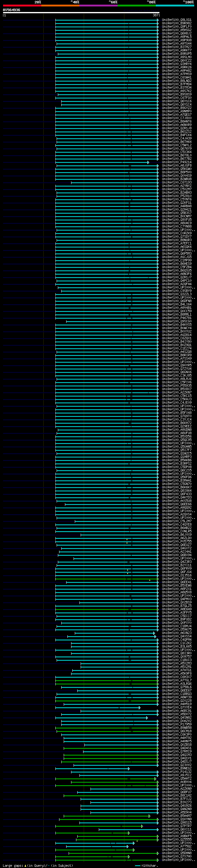Image resolution: width=197 pixels, height=868 pixels.
Task: Open the UniRef100_A5HSG2 label
Action: 177,30
